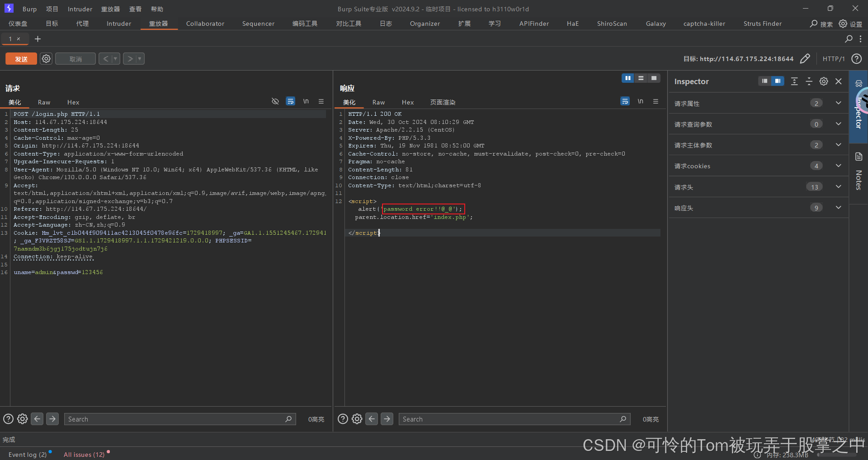This screenshot has height=460, width=868.
Task: Switch request view to Hex tab
Action: point(73,102)
